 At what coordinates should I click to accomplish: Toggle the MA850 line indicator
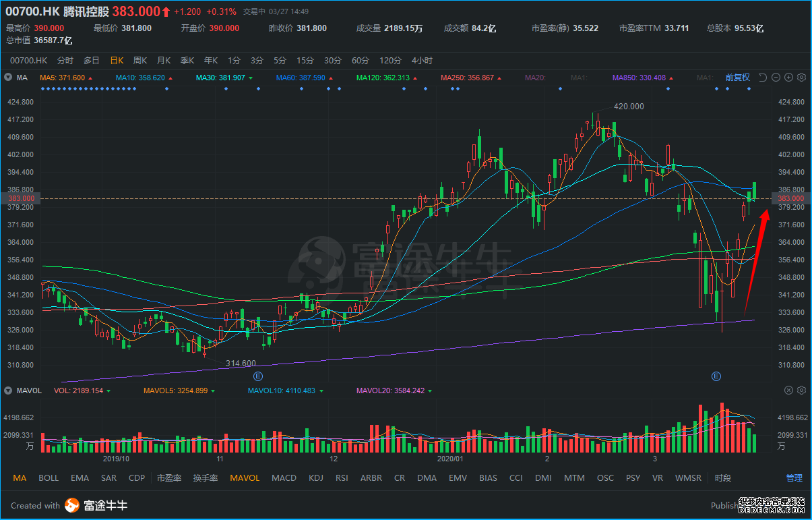click(x=639, y=78)
